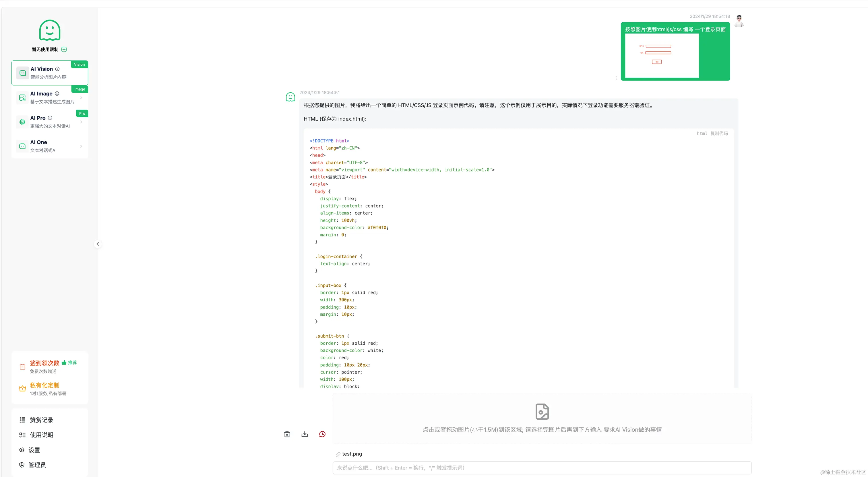Screen dimensions: 868x477
Task: Click the message text input field
Action: coord(542,468)
